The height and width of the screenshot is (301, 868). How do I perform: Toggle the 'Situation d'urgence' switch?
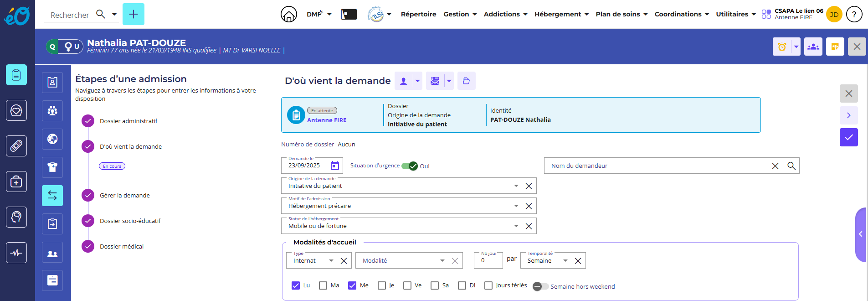pos(410,166)
